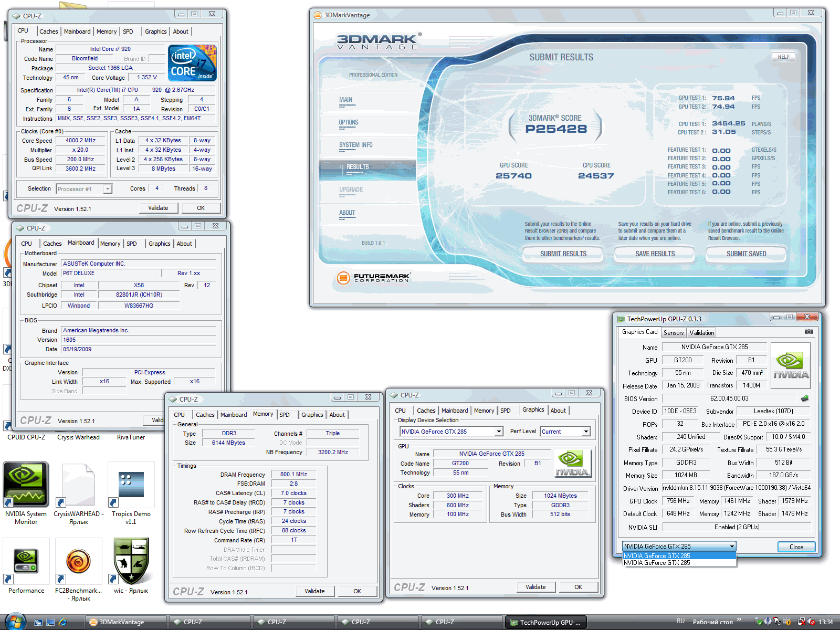The width and height of the screenshot is (840, 630).
Task: Click OK in CPU-Z Graphics window
Action: [x=578, y=587]
